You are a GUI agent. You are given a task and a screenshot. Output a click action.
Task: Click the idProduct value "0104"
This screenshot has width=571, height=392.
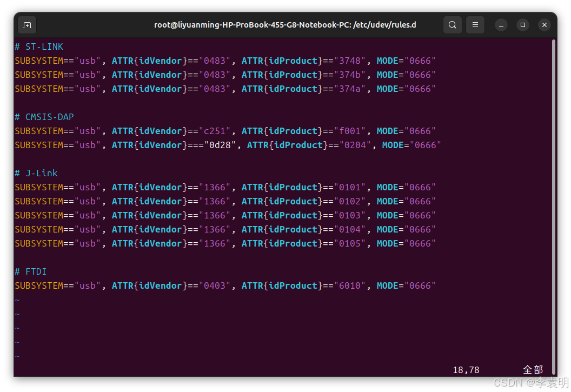(350, 230)
